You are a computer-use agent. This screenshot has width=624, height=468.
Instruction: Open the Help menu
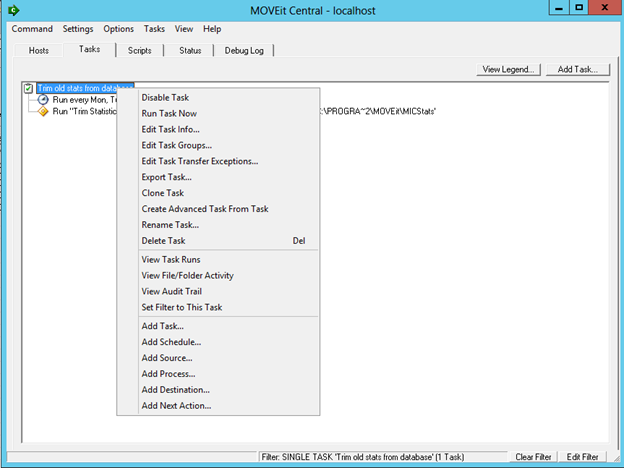click(x=212, y=29)
